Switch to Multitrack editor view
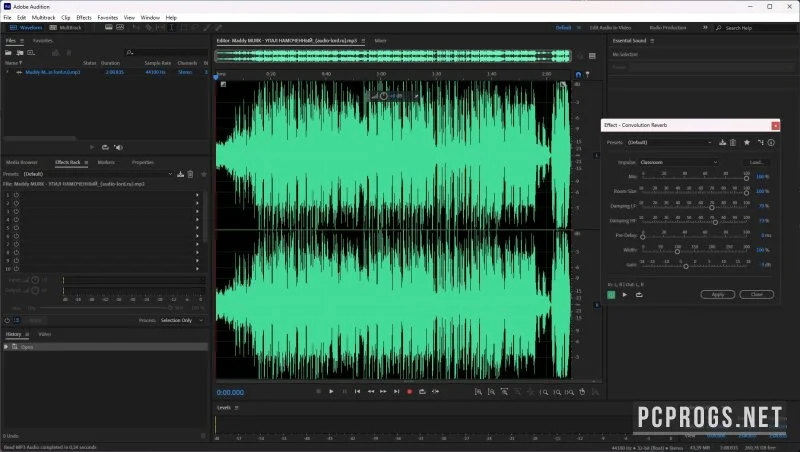800x452 pixels. (65, 28)
